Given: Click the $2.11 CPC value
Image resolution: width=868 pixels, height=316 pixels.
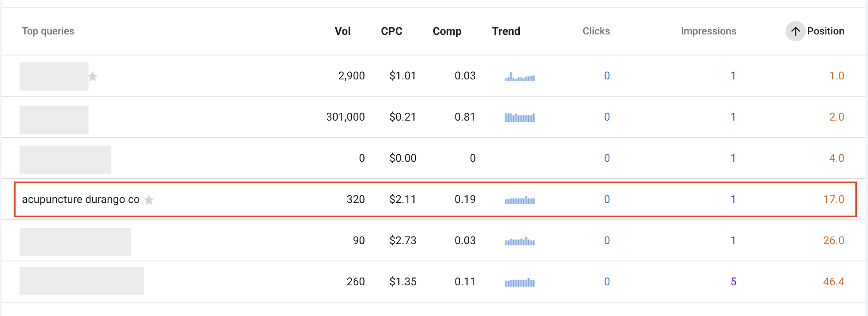Looking at the screenshot, I should (x=402, y=199).
